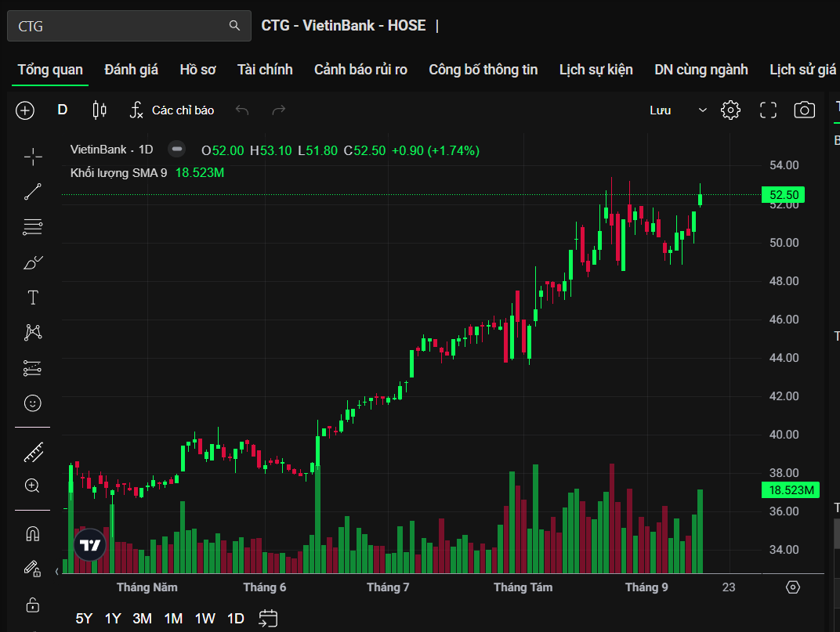Click the VietinBank · 1D legend title
The width and height of the screenshot is (840, 632).
point(111,150)
